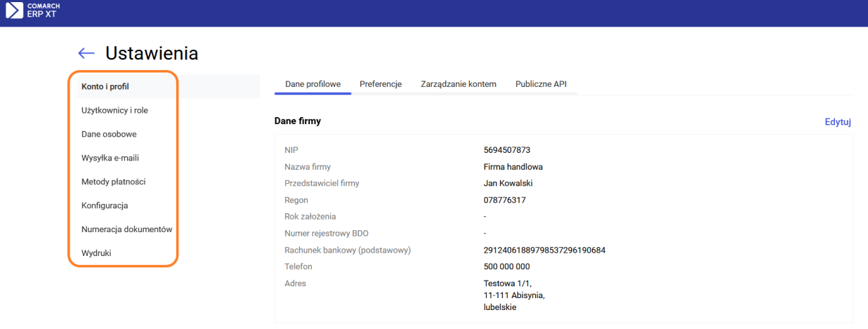This screenshot has height=329, width=868.
Task: Select Wydruki in the settings menu
Action: pos(96,253)
